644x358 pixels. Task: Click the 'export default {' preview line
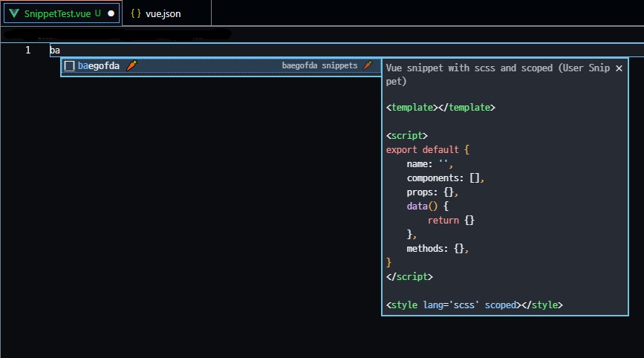click(x=427, y=149)
